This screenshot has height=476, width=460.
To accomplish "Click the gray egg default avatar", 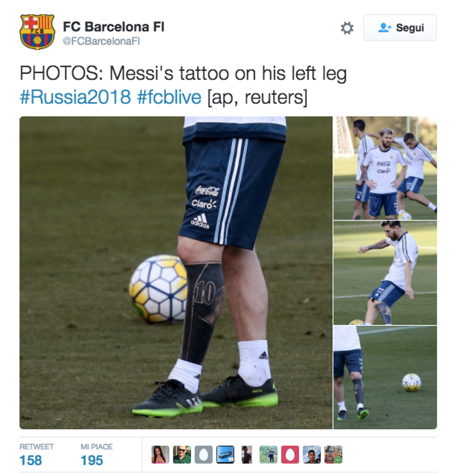I will click(x=204, y=455).
